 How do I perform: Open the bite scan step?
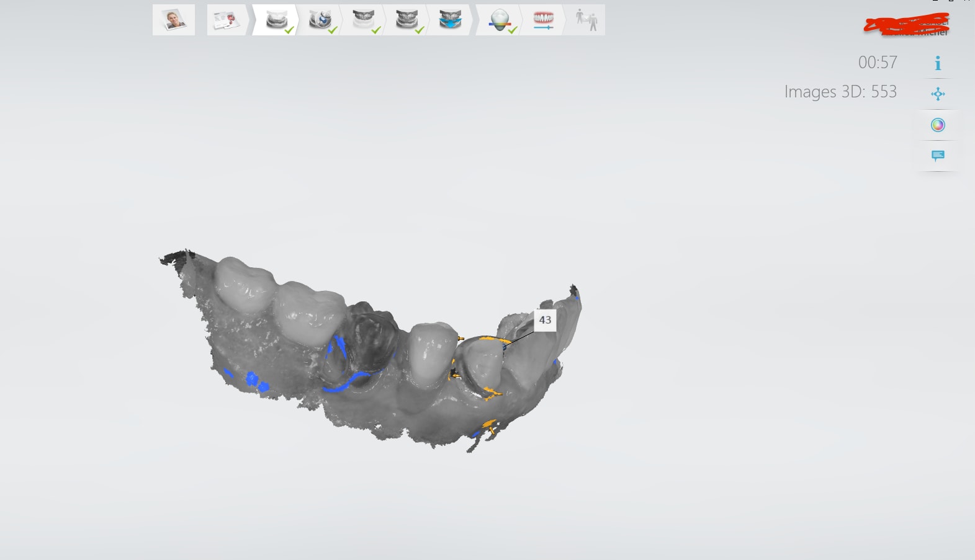click(407, 20)
